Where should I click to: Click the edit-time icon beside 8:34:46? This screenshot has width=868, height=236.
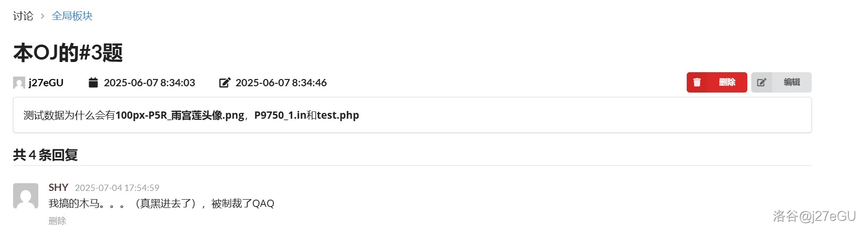225,82
